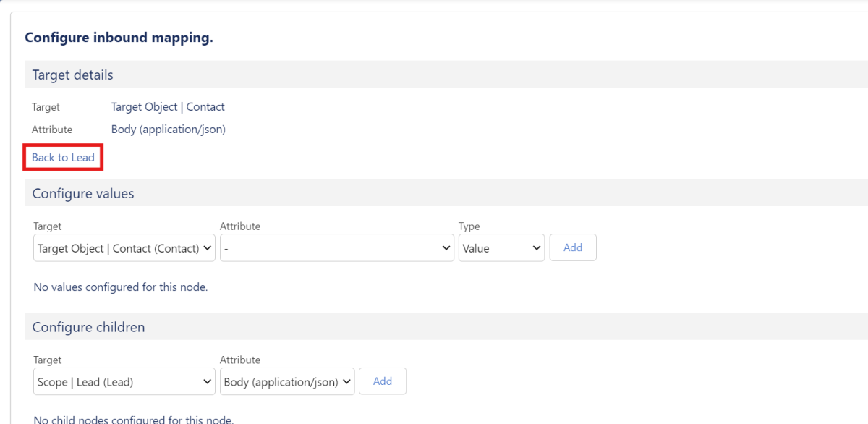Click Attribute label in Configure children section

[x=240, y=360]
